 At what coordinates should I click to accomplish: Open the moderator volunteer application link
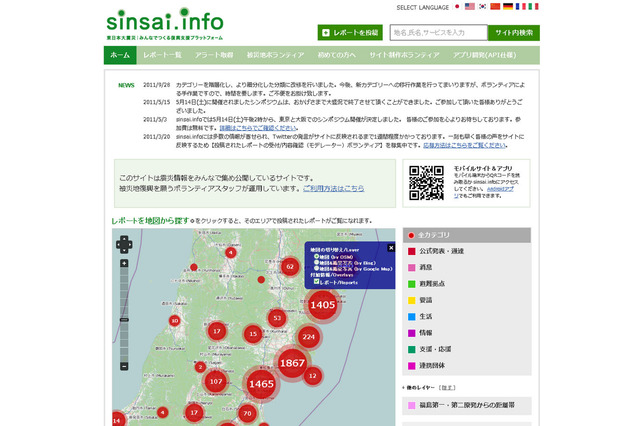[464, 145]
